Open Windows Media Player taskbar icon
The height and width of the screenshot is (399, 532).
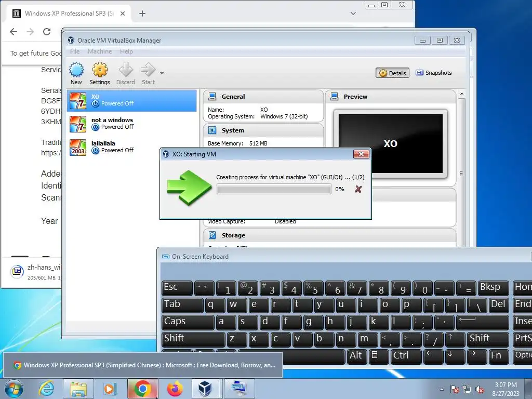click(110, 389)
